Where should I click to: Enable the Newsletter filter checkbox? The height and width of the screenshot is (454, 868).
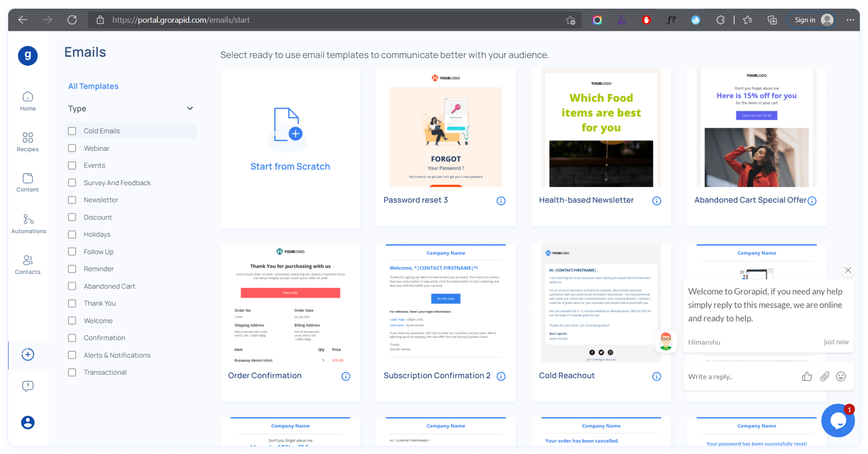72,200
